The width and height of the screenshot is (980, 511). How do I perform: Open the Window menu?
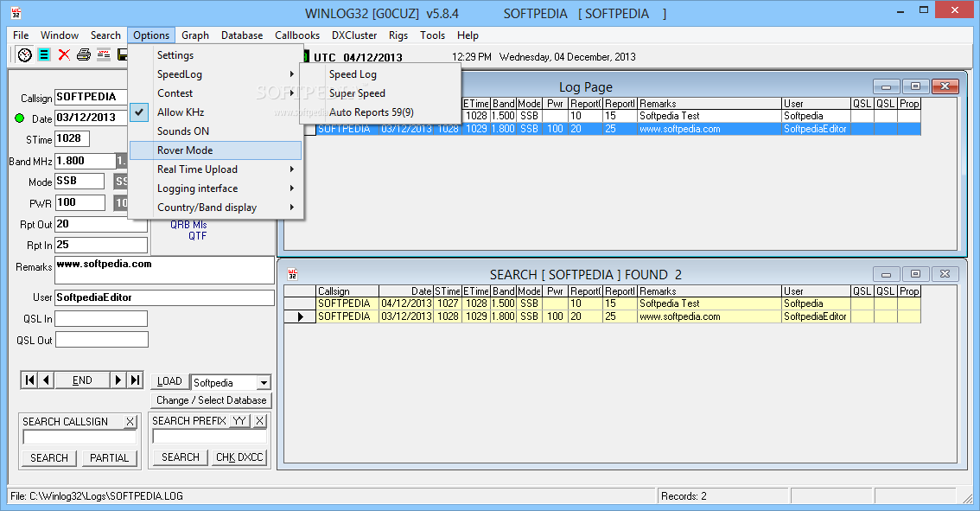tap(60, 35)
